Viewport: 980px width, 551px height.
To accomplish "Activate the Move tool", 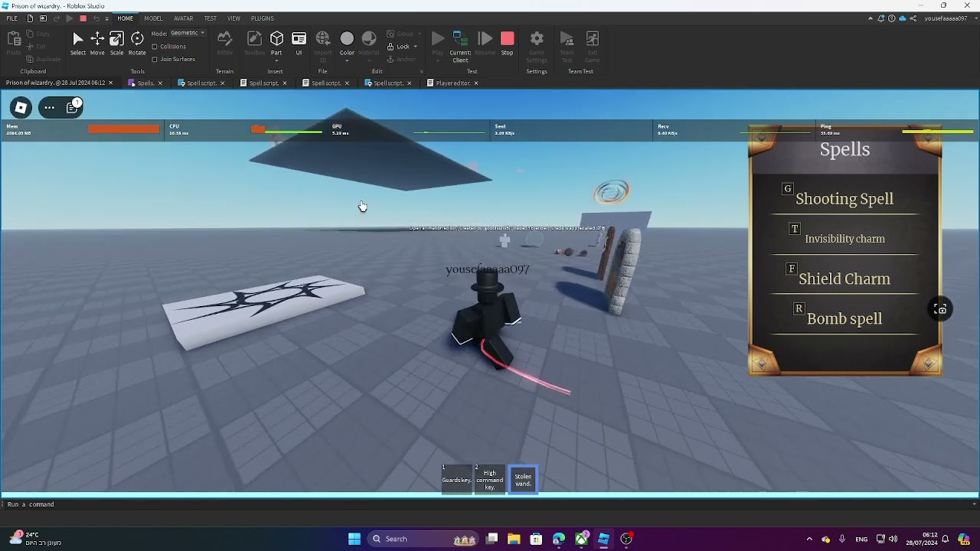I will pyautogui.click(x=97, y=43).
